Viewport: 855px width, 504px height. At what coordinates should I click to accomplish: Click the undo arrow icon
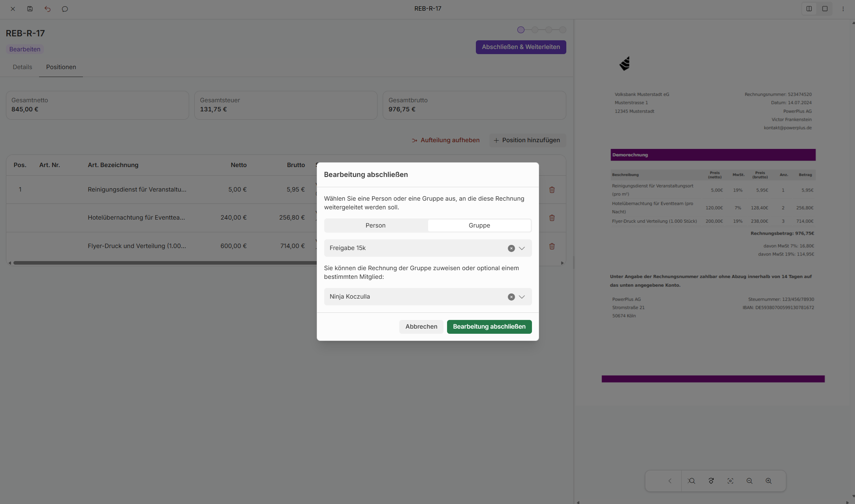[x=47, y=9]
